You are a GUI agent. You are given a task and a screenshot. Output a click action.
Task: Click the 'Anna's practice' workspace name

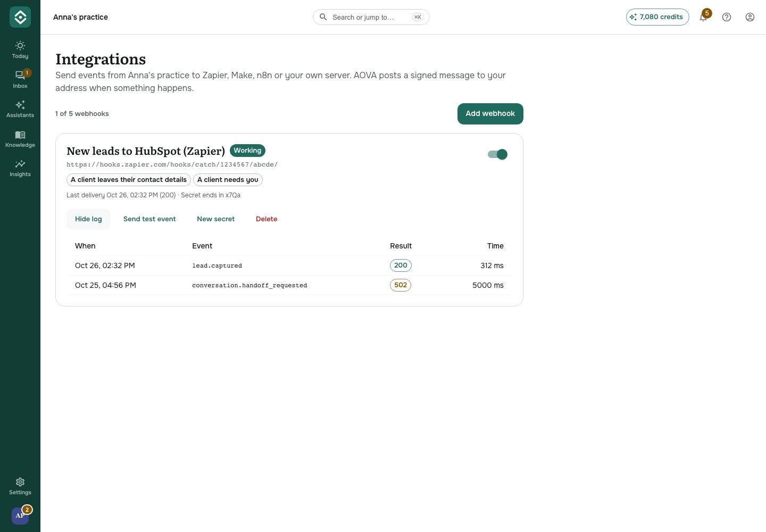pyautogui.click(x=80, y=17)
